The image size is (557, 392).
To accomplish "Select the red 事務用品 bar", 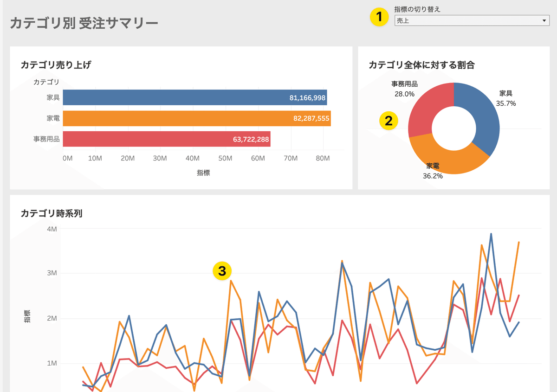I will pos(167,139).
